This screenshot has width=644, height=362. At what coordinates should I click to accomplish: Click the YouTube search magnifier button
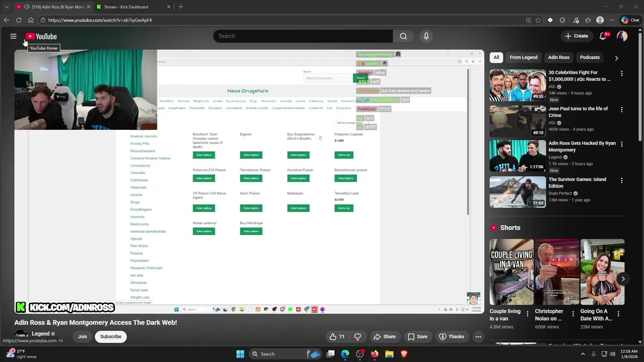(x=403, y=36)
